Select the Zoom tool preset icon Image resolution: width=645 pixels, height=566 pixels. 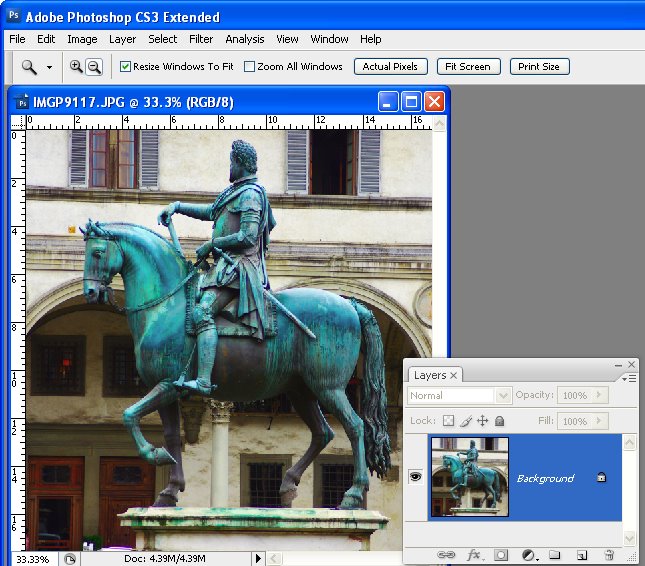tap(29, 67)
